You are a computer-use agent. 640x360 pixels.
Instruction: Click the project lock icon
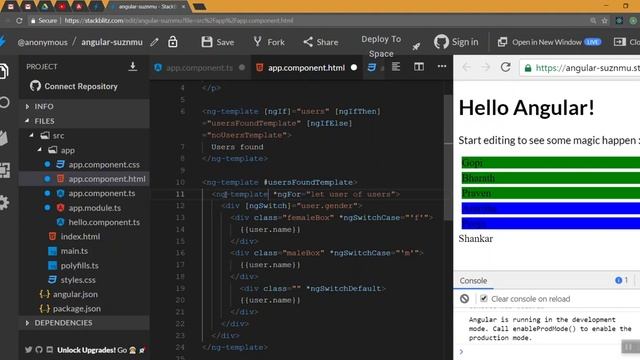tap(173, 42)
